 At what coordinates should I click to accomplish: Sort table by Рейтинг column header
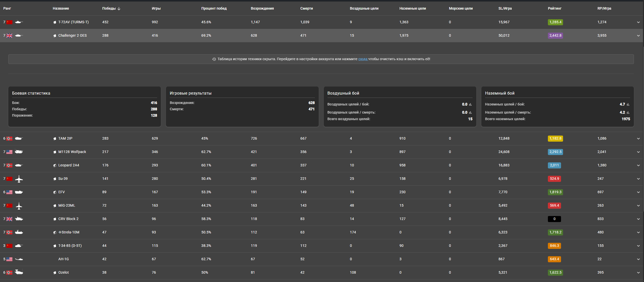(x=554, y=8)
